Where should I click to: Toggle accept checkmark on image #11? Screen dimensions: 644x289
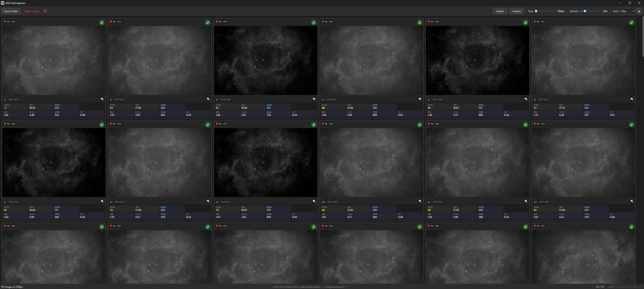click(526, 125)
